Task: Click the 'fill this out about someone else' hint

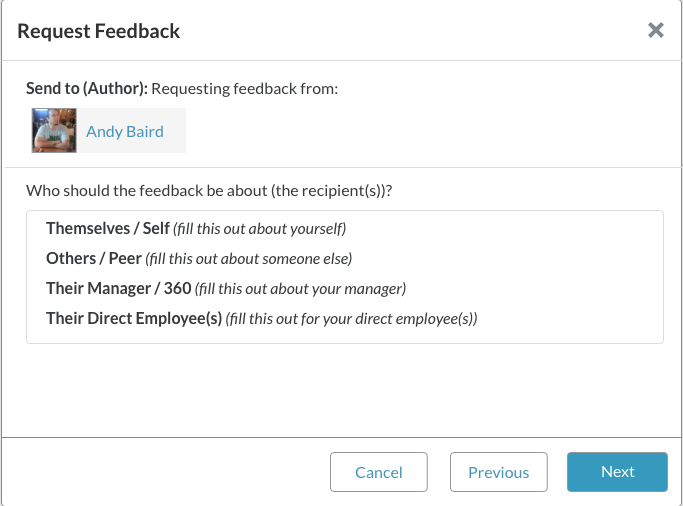Action: coord(249,259)
